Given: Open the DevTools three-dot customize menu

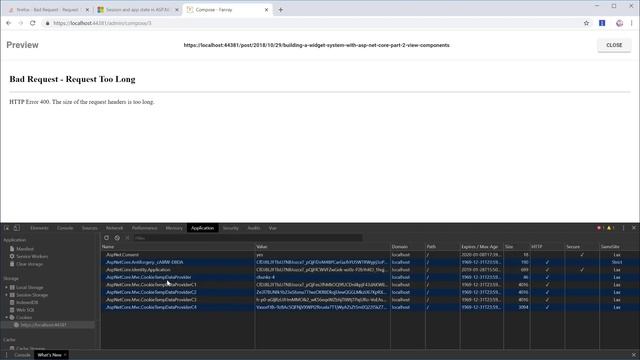Looking at the screenshot, I should 623,228.
